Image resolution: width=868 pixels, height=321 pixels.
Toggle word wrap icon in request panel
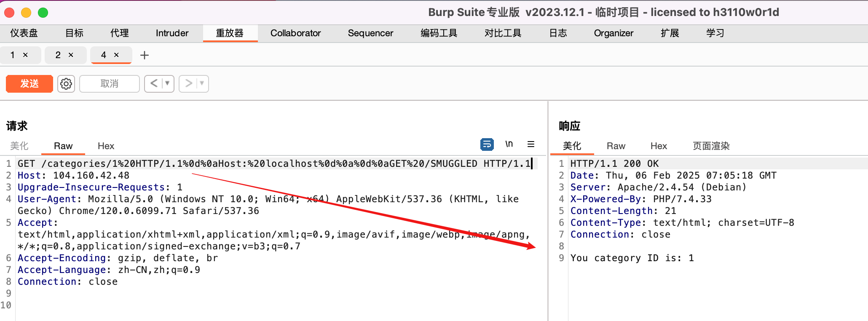(x=487, y=144)
